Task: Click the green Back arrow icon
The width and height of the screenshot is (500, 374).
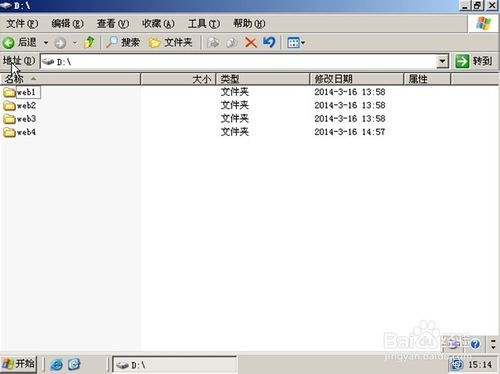Action: click(8, 43)
